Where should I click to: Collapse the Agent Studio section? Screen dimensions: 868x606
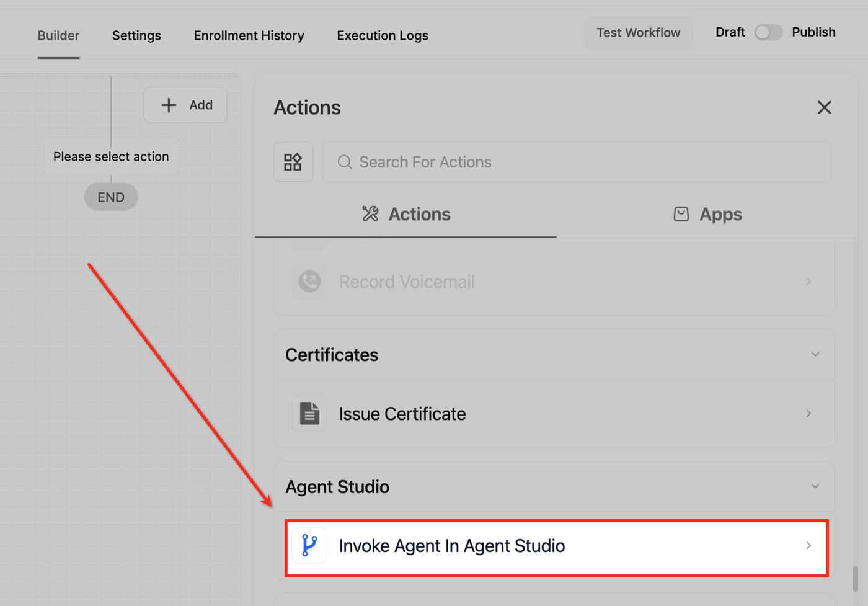click(x=815, y=486)
